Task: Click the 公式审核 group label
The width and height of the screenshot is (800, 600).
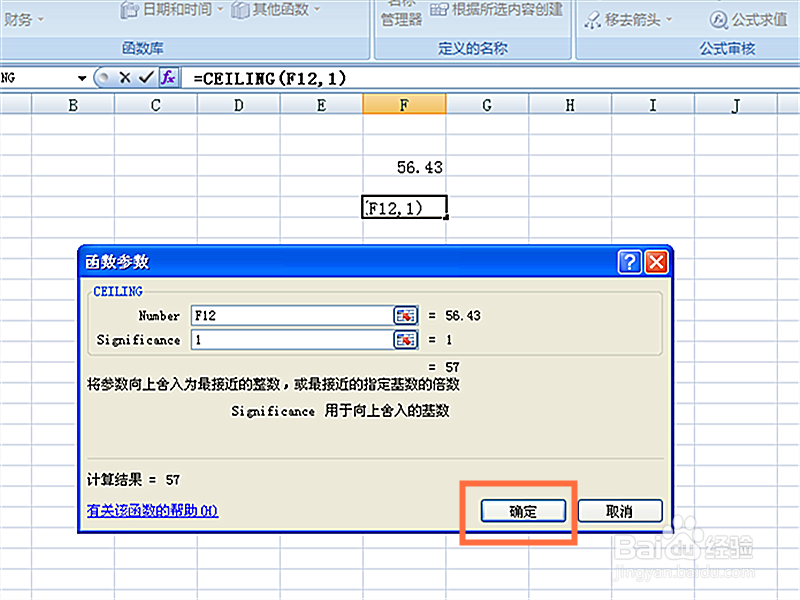Action: 727,48
